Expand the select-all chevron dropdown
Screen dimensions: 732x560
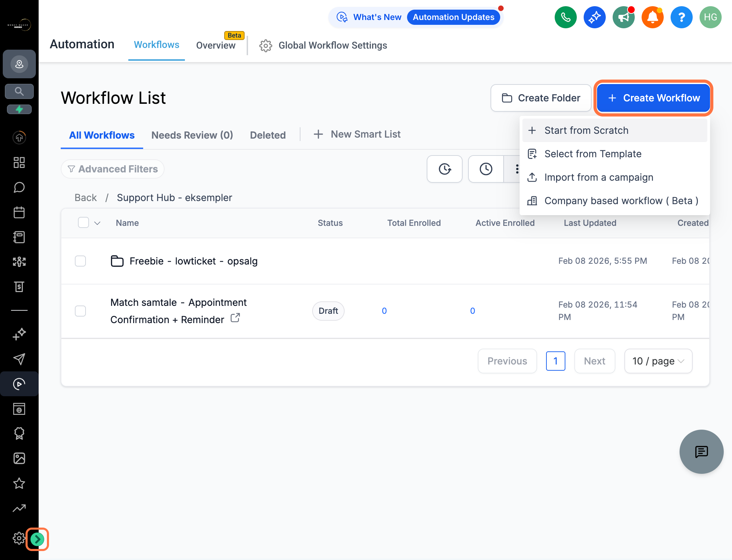[x=97, y=223]
